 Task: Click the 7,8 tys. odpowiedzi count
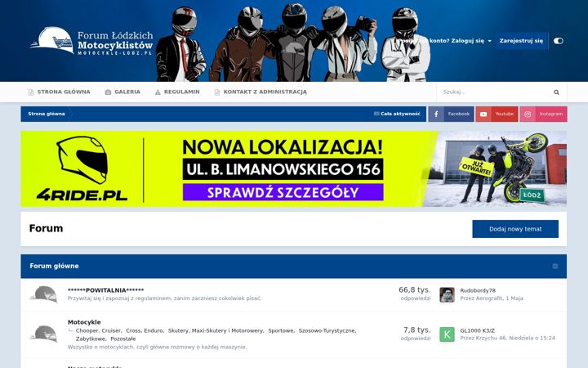416,334
